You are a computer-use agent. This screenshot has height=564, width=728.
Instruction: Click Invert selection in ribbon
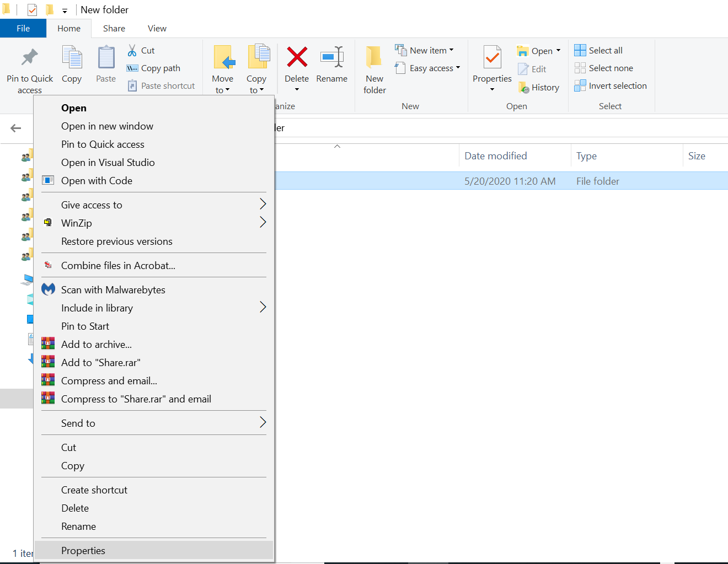click(x=611, y=86)
